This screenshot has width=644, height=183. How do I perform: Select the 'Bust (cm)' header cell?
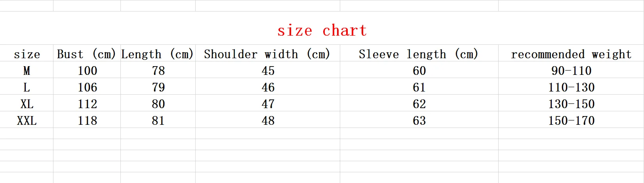pyautogui.click(x=87, y=53)
